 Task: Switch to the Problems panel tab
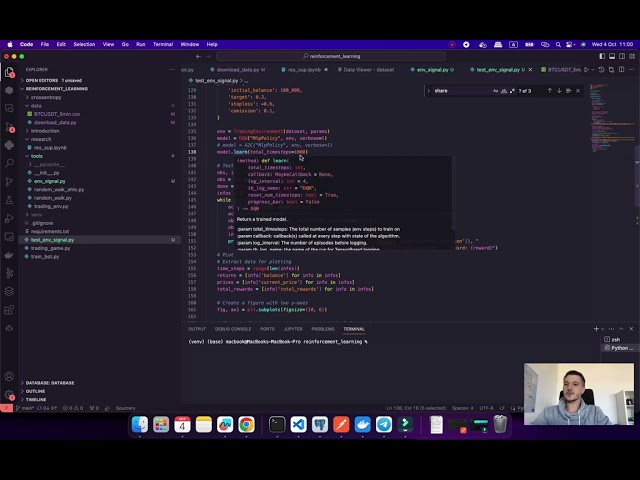tap(322, 329)
